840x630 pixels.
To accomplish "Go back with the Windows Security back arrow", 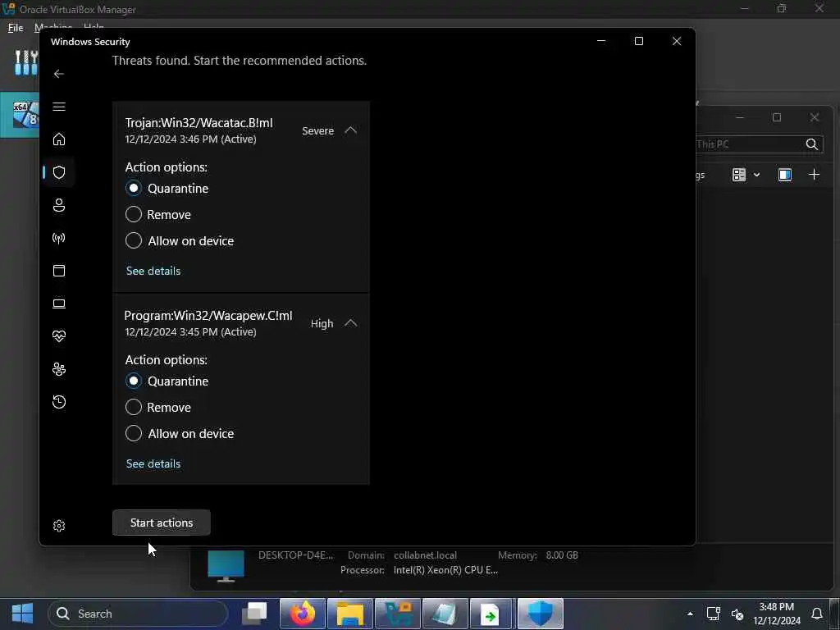I will coord(59,74).
